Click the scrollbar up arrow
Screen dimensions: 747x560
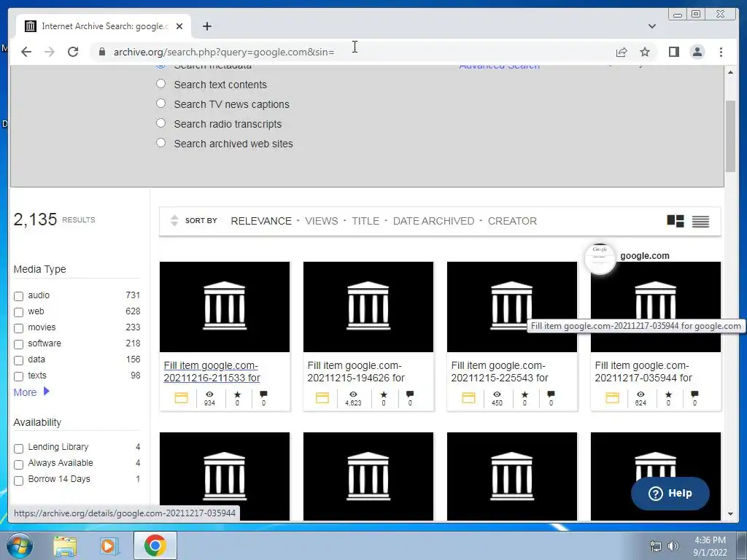(730, 72)
